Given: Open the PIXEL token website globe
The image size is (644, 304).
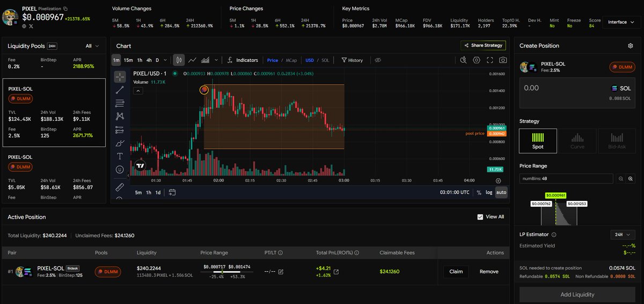Looking at the screenshot, I should pyautogui.click(x=24, y=26).
